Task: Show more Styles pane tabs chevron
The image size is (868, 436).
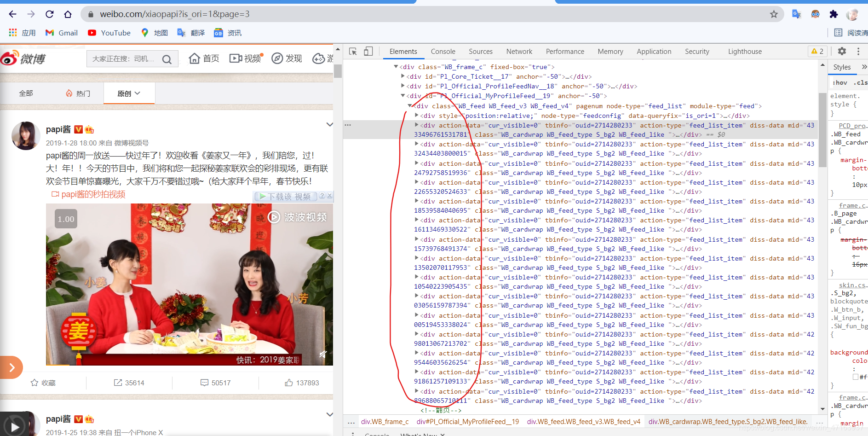Action: [863, 67]
